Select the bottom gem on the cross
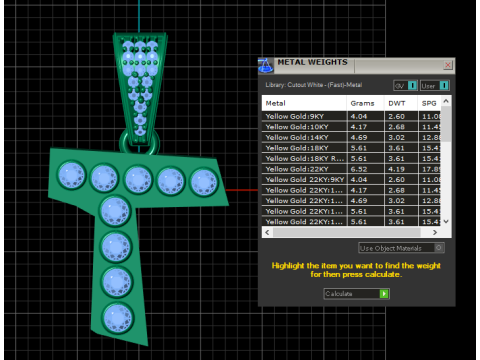The height and width of the screenshot is (360, 480). pyautogui.click(x=118, y=317)
